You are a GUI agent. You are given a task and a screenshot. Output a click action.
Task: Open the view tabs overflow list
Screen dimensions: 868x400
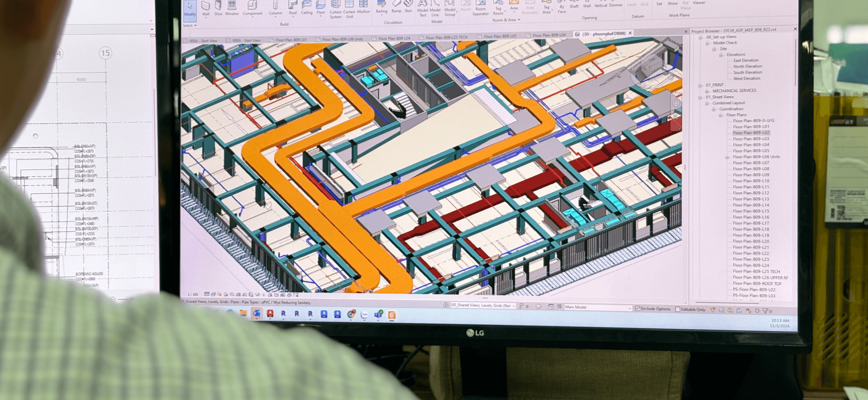(x=686, y=31)
